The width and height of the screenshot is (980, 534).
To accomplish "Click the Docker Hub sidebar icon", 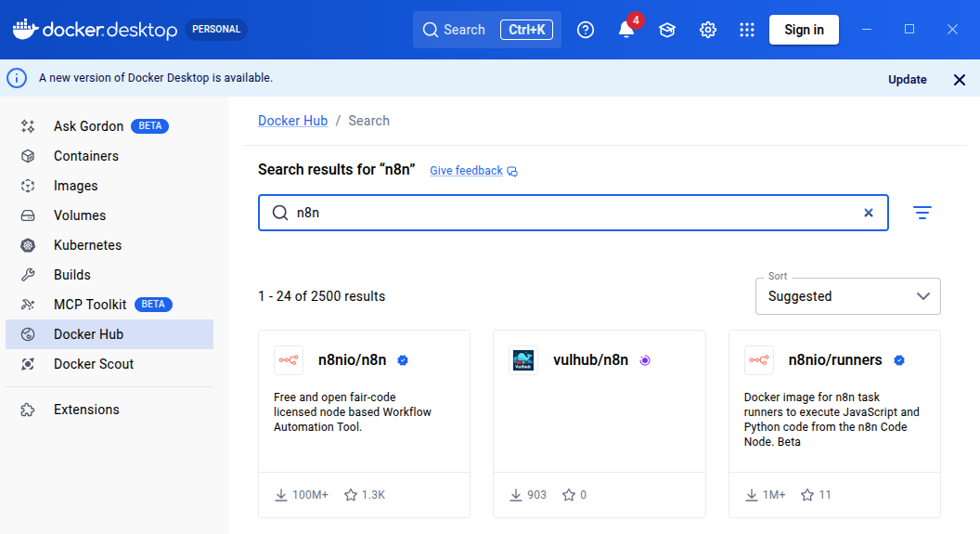I will coord(28,334).
